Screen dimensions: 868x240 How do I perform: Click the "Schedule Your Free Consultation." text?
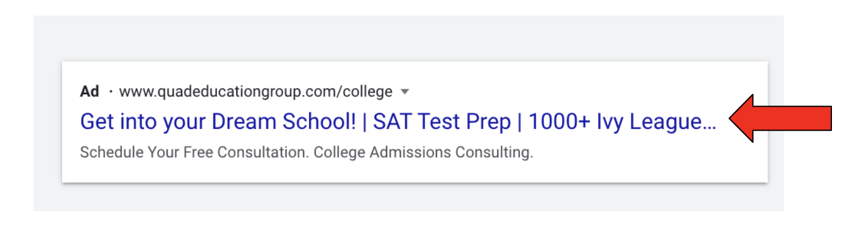(x=194, y=152)
